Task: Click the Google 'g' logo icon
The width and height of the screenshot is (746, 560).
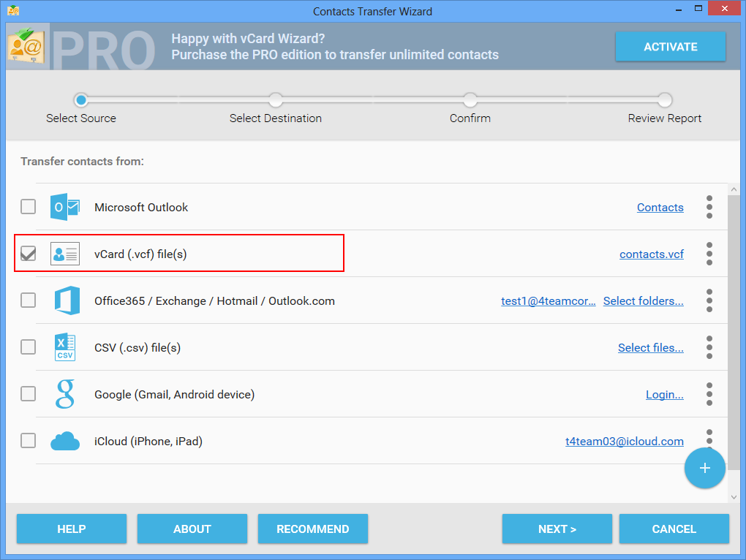Action: [65, 394]
